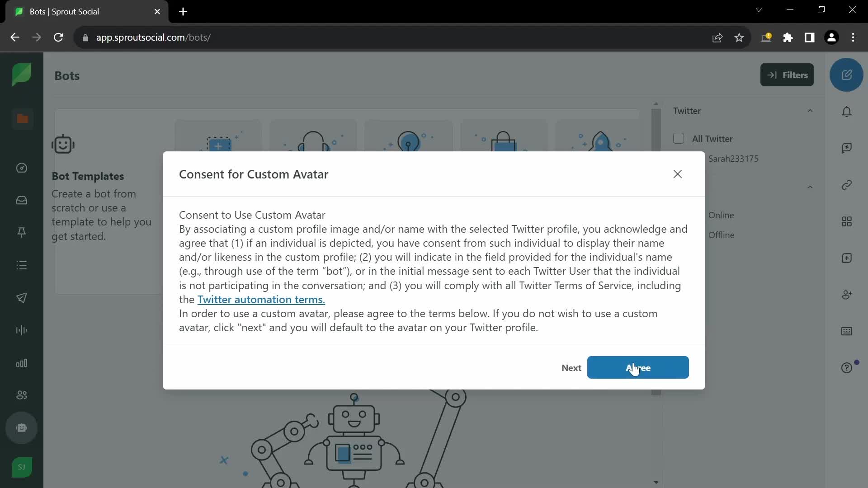Select the Online status filter
The height and width of the screenshot is (488, 868).
[x=721, y=215]
